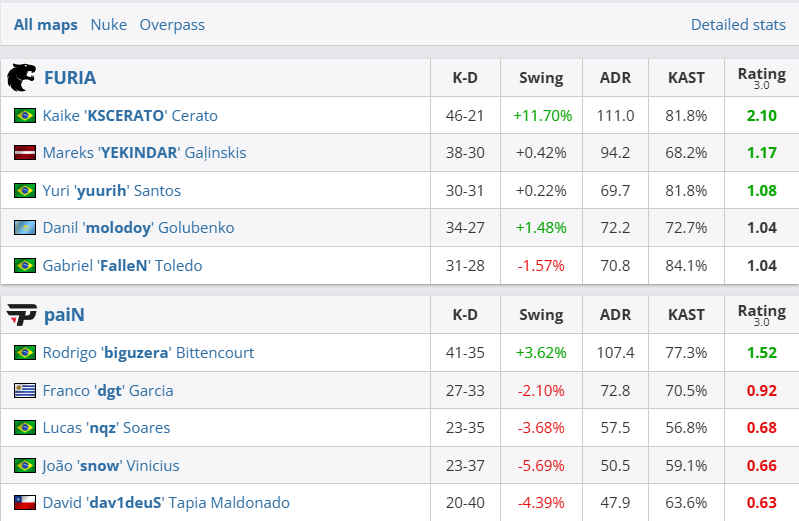Click the FURIA panther logo icon
The image size is (799, 521).
(x=21, y=78)
